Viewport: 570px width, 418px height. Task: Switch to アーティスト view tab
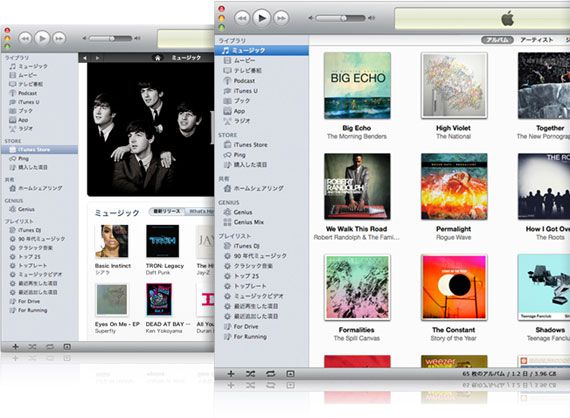[537, 40]
